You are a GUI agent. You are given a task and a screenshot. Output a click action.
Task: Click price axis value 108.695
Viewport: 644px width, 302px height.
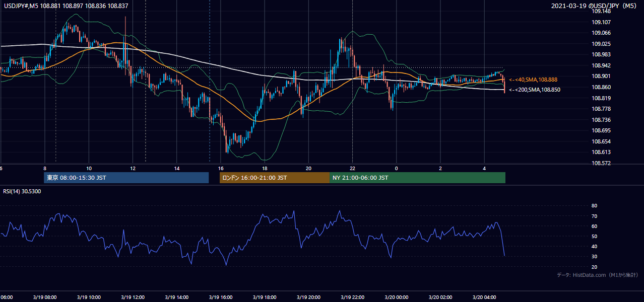(x=601, y=130)
